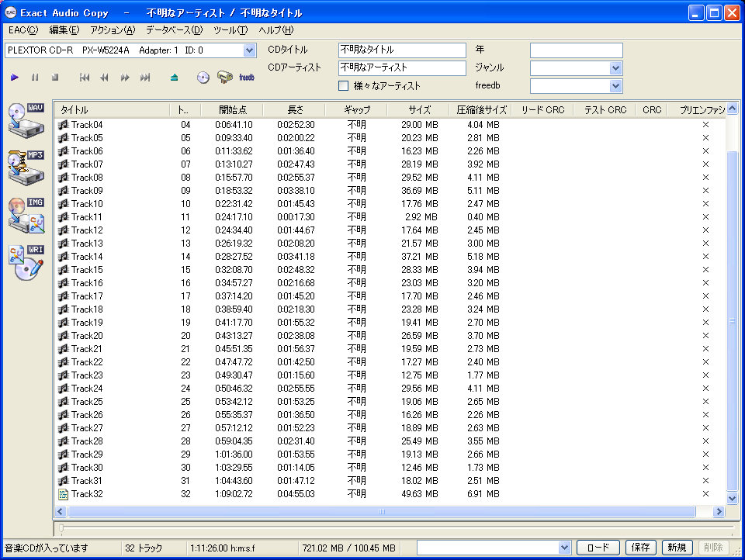Screen dimensions: 745x560
Task: Click the WRI write CD icon
Action: click(26, 264)
